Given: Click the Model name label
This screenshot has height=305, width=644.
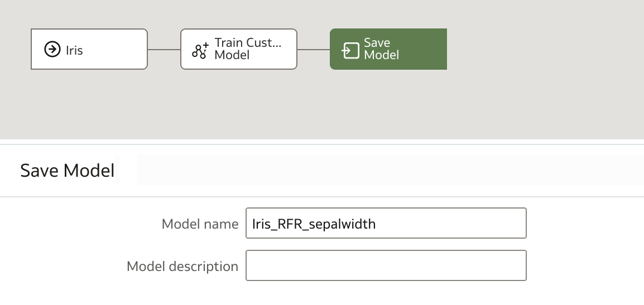Looking at the screenshot, I should click(x=200, y=224).
